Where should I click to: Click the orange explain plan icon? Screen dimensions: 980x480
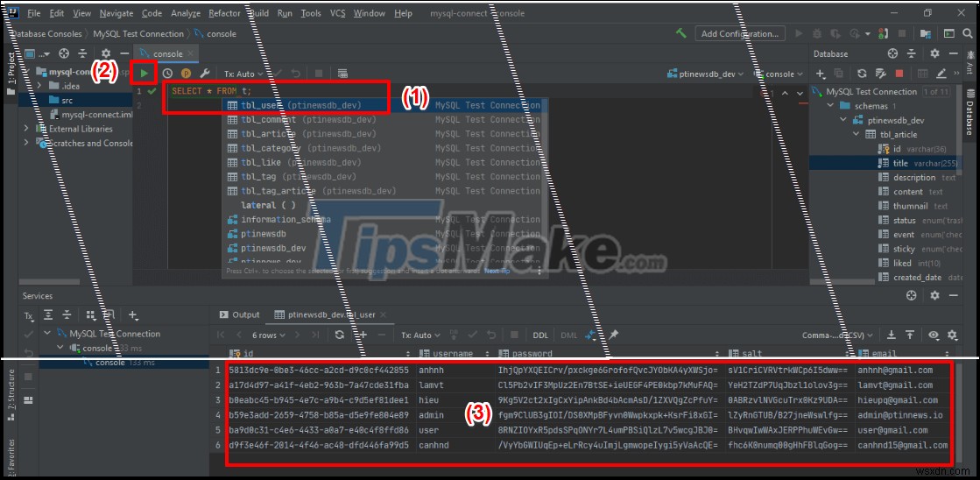coord(186,74)
